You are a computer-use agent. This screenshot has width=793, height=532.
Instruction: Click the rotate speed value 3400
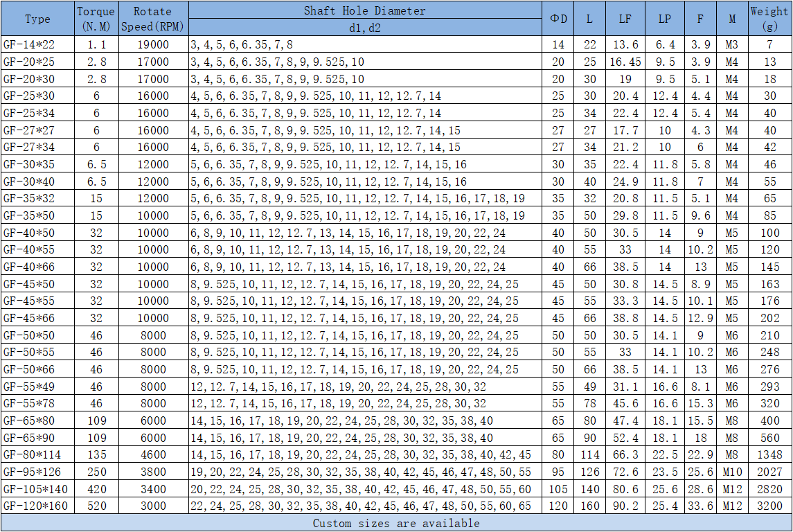pos(153,489)
